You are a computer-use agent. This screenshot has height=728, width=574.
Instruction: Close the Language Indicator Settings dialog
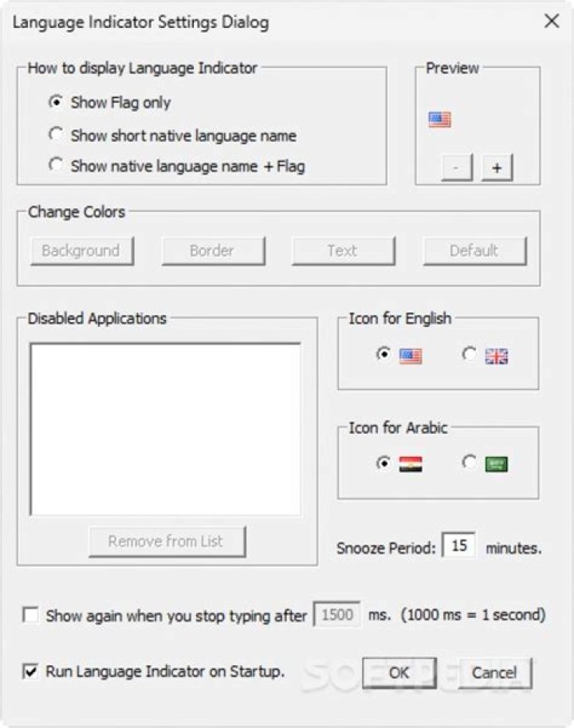click(552, 21)
